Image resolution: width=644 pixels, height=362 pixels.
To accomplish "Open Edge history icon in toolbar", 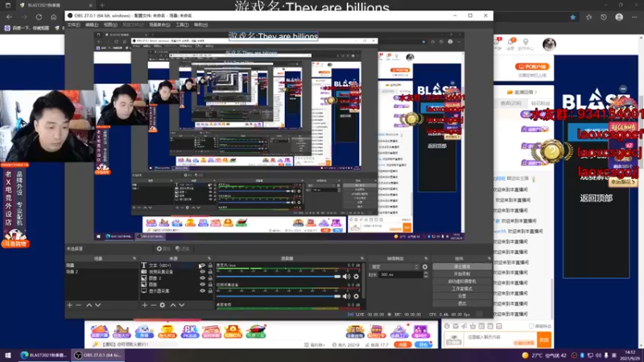I will coord(603,17).
